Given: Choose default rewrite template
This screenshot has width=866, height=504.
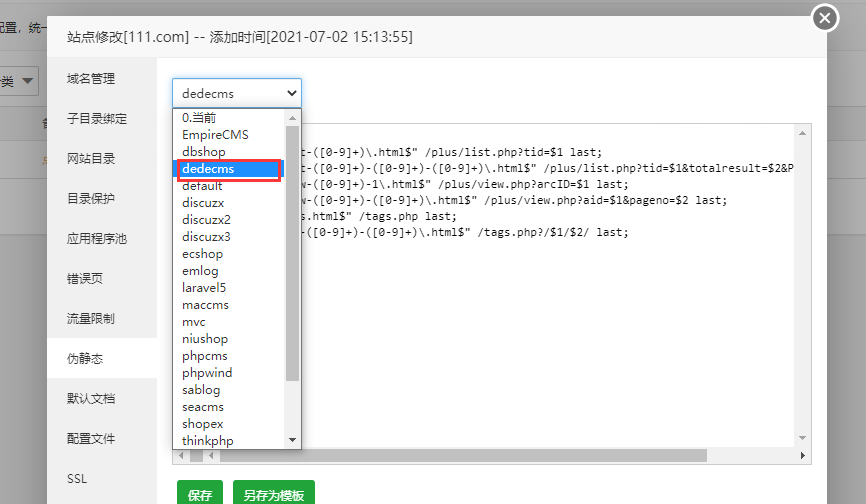Looking at the screenshot, I should (x=229, y=186).
